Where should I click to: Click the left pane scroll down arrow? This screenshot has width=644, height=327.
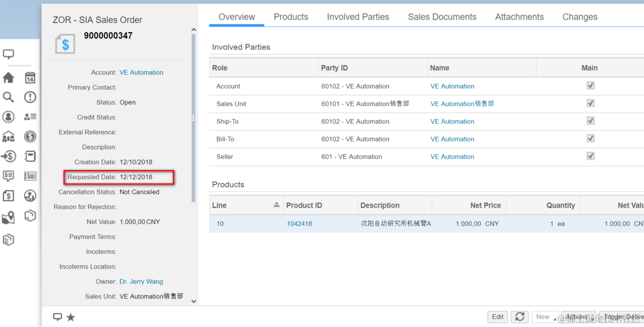point(194,301)
